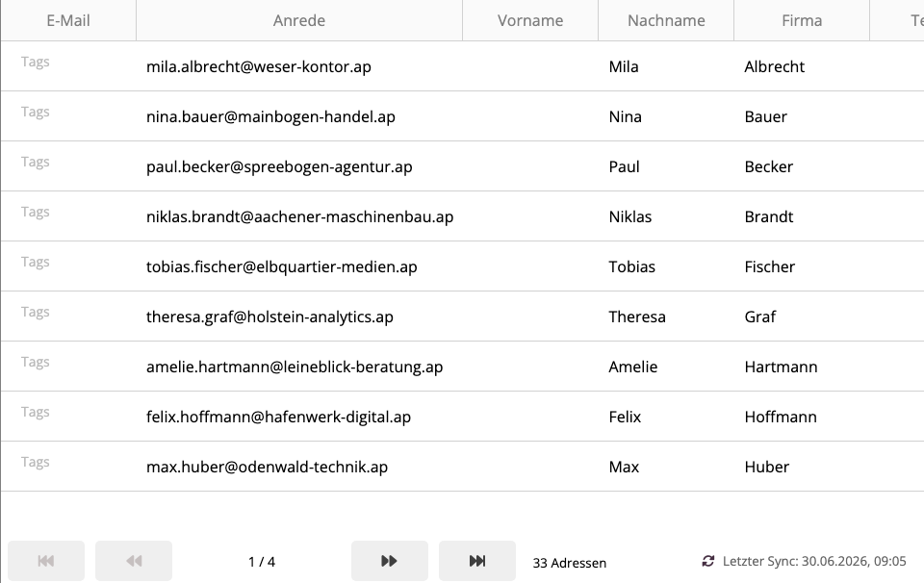Click the name Amelie
Viewport: 924px width, 583px height.
(633, 367)
